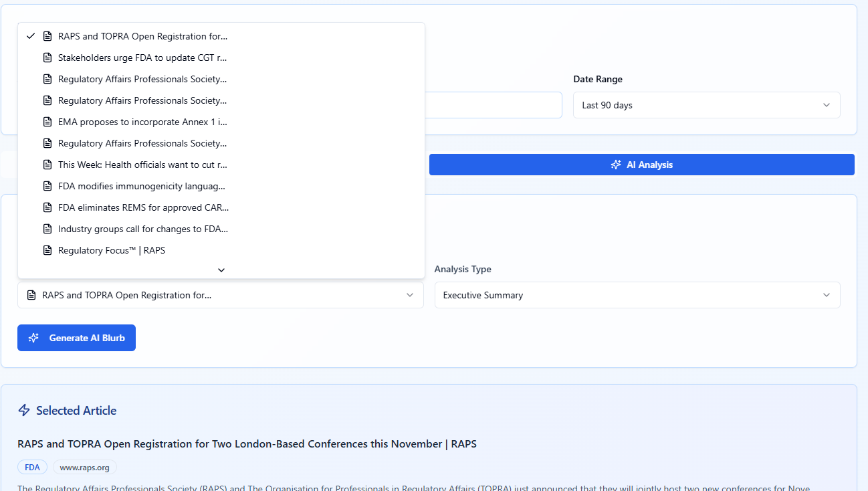The height and width of the screenshot is (491, 868).
Task: Collapse the article selector showing RAPS and TOPRA
Action: tap(220, 295)
